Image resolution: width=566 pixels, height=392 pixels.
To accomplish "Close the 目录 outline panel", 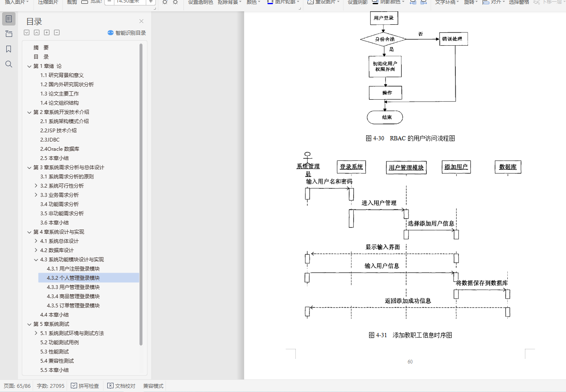I will tap(141, 21).
